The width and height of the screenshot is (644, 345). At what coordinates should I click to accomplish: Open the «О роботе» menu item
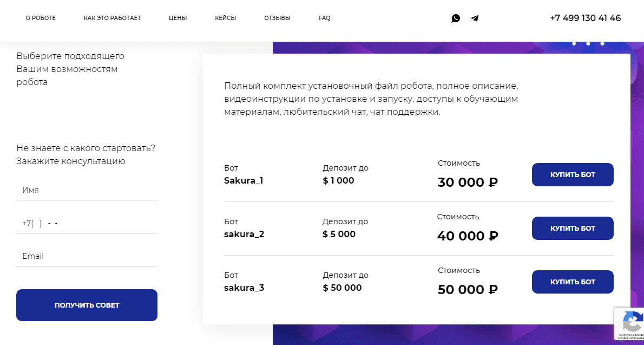pos(41,18)
